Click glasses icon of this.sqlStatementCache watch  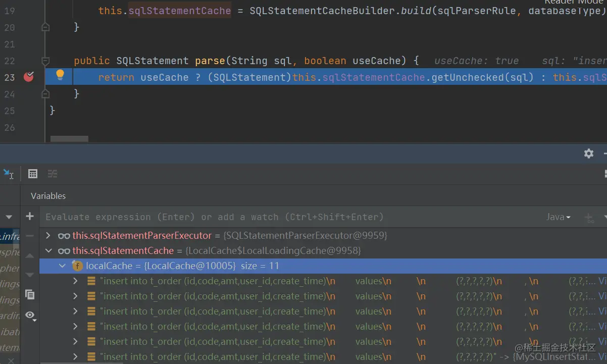pyautogui.click(x=64, y=251)
